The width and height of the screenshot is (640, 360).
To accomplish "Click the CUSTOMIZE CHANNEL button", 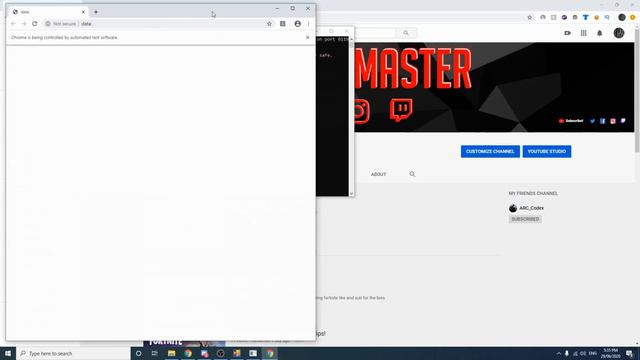I will (x=490, y=151).
